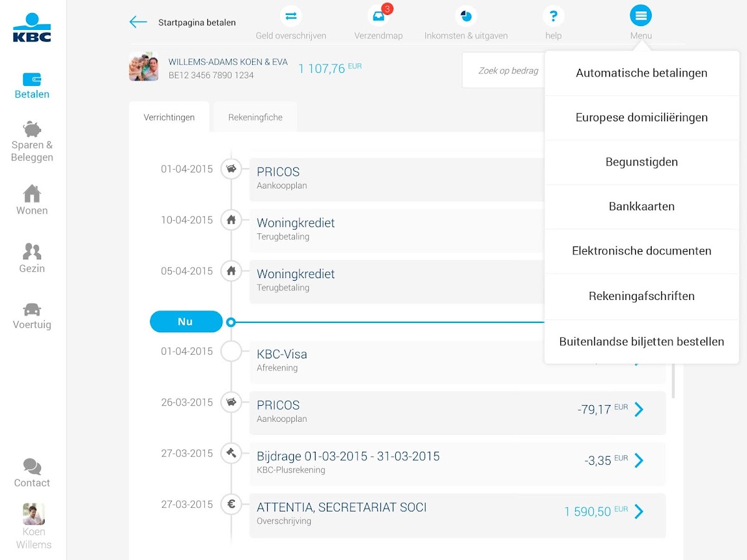Click in the Zoek op bedrag field
This screenshot has height=560, width=747.
pyautogui.click(x=503, y=70)
